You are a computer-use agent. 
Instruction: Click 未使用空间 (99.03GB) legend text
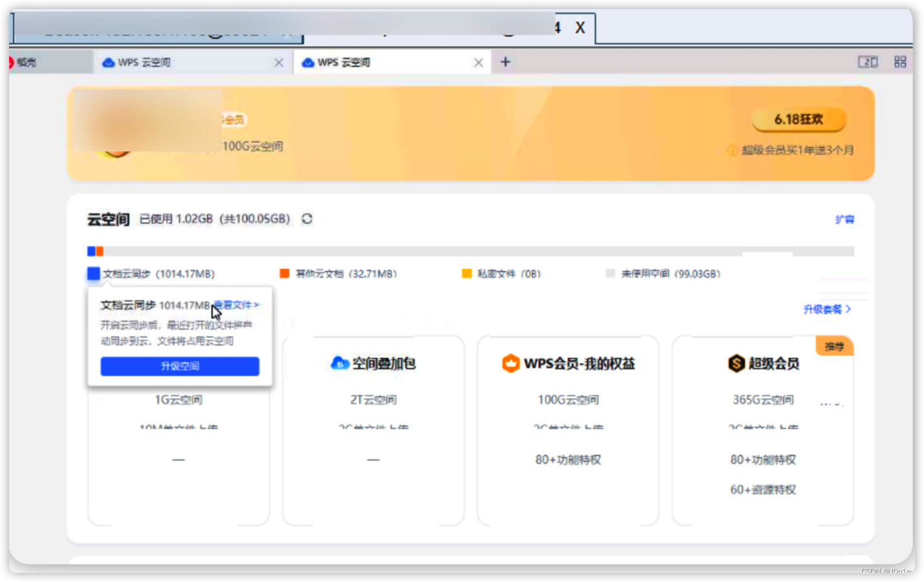[x=671, y=274]
